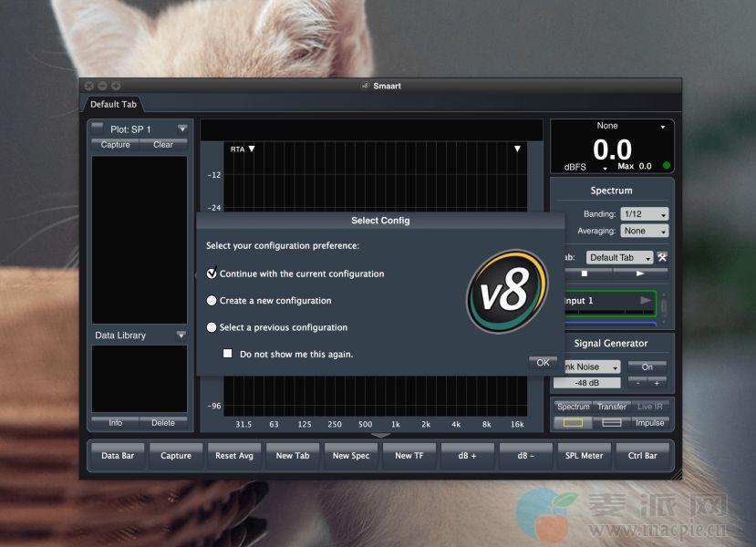Click the small square icon left of Plot: SP 1
This screenshot has width=756, height=547.
pyautogui.click(x=98, y=129)
